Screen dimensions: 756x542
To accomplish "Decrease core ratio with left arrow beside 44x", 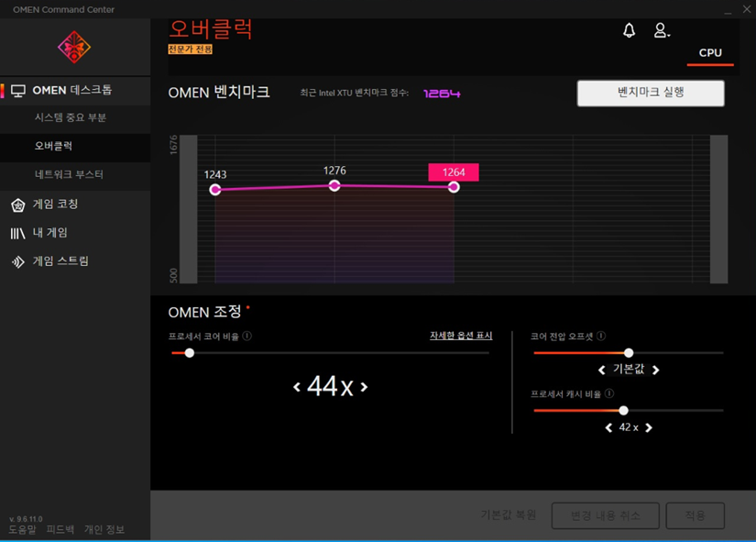I will (297, 387).
